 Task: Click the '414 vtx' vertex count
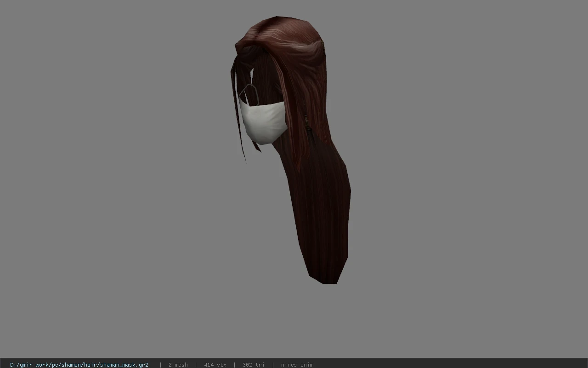click(215, 365)
